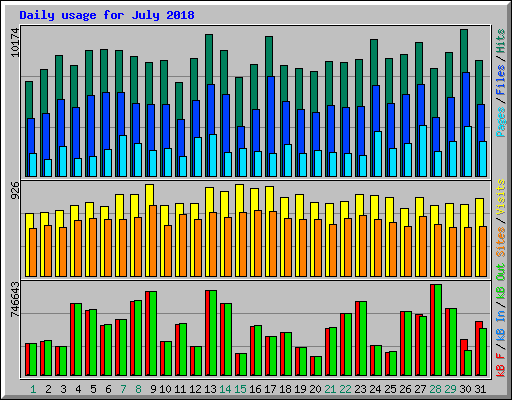Screen dimensions: 512x400
Task: Select day 31 on the x-axis
Action: pos(480,389)
